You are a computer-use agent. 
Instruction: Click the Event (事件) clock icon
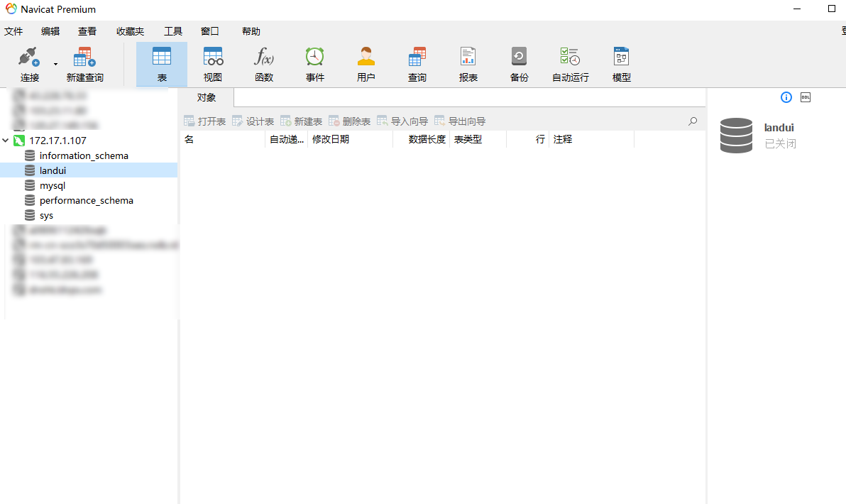point(315,58)
